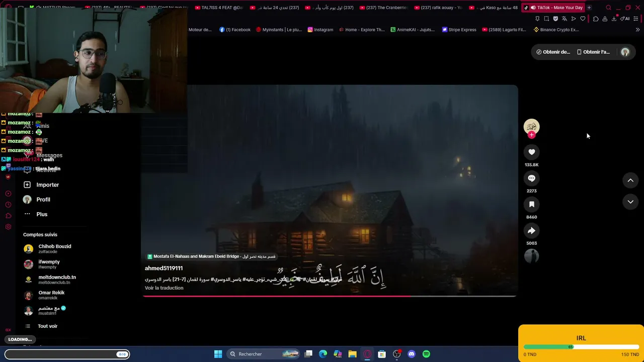The height and width of the screenshot is (362, 644).
Task: Open the profile avatar menu at top right
Action: 625,52
